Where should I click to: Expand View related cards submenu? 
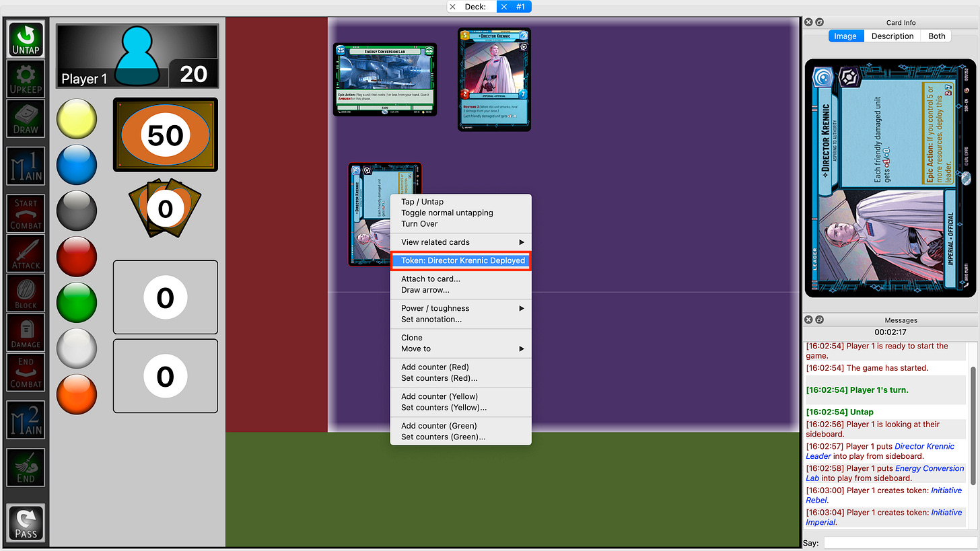[x=461, y=242]
